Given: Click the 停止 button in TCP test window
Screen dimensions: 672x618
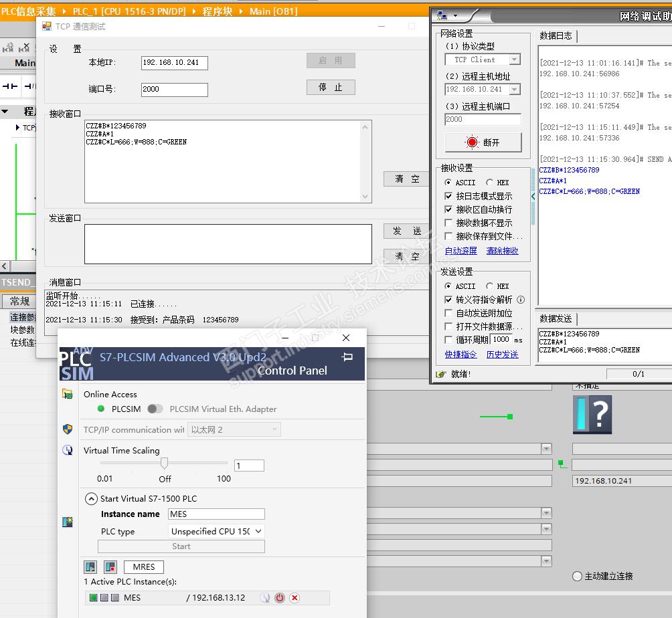Looking at the screenshot, I should click(x=331, y=88).
